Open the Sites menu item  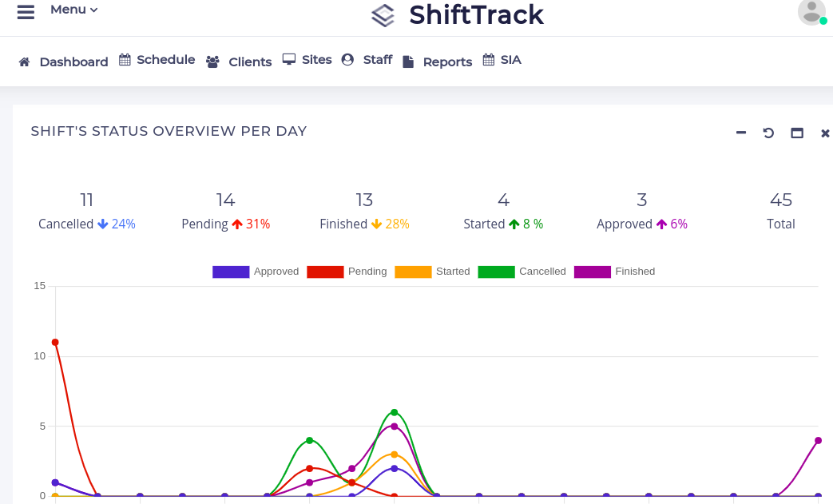[x=316, y=59]
